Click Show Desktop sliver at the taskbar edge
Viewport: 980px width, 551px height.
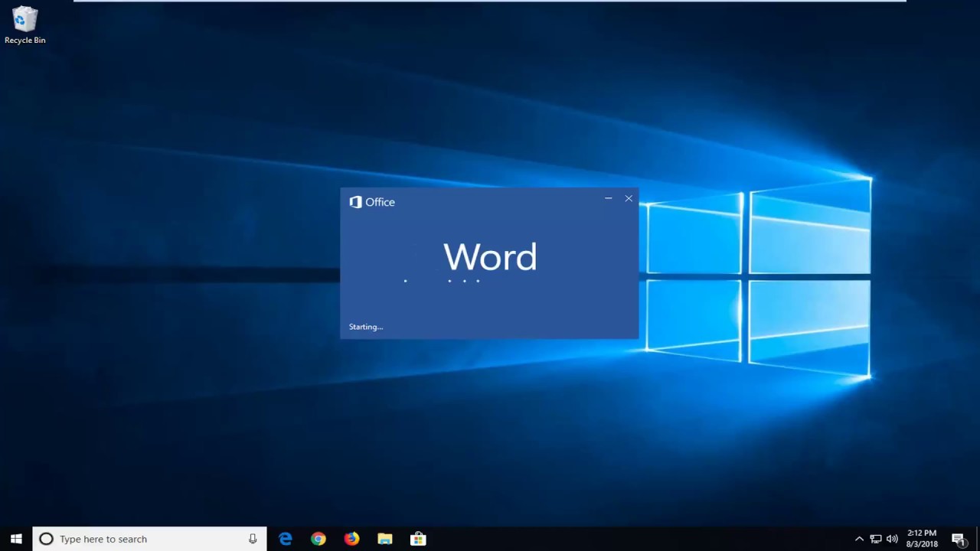978,539
